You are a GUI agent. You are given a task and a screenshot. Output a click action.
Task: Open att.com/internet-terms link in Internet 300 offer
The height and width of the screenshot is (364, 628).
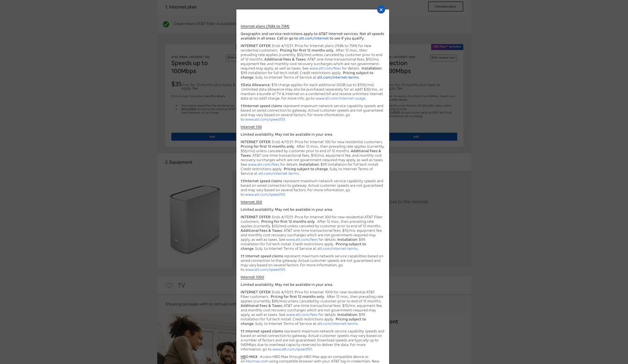coord(337,249)
